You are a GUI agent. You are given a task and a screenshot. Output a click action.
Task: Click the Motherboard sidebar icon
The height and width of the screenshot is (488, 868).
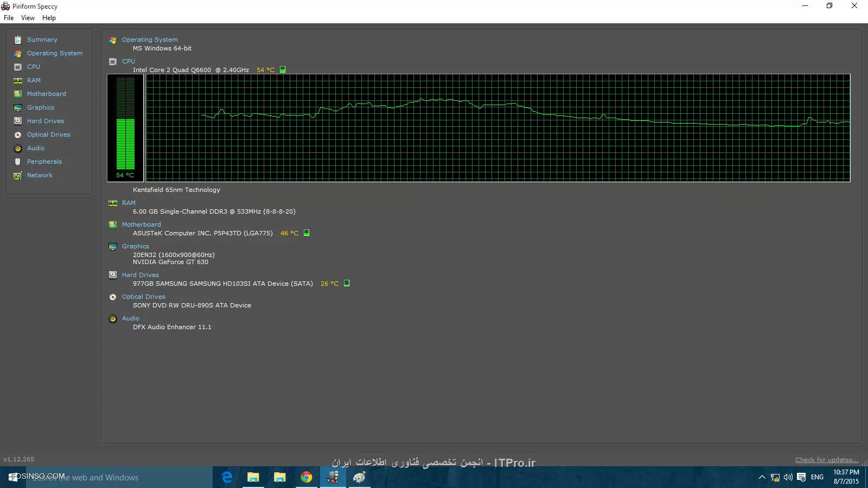click(18, 94)
